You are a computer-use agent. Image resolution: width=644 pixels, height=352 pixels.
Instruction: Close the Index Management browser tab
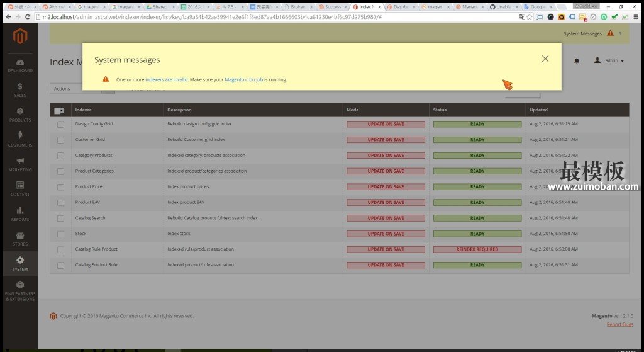coord(380,7)
